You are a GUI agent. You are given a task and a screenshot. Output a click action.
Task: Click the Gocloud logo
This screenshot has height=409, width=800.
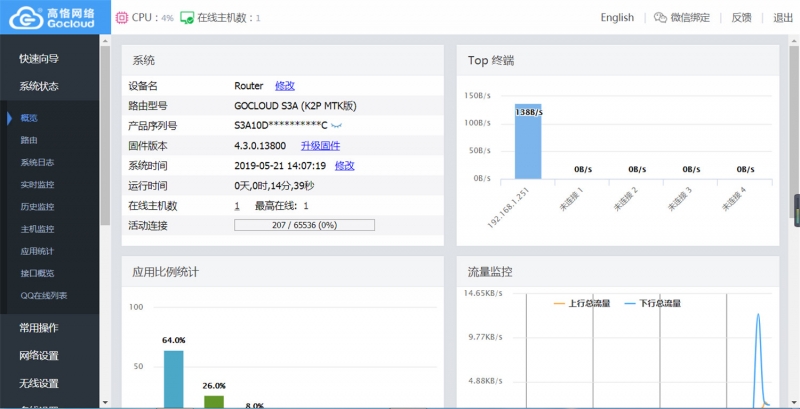coord(52,17)
